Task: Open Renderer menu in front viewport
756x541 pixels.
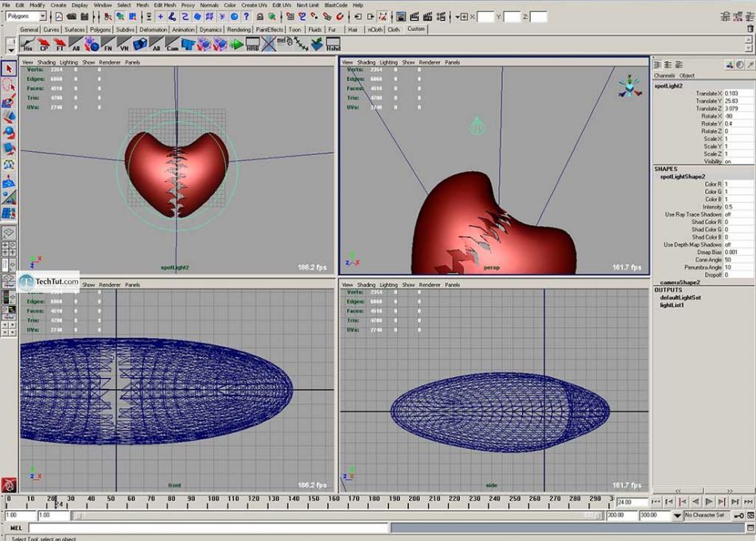Action: (110, 285)
